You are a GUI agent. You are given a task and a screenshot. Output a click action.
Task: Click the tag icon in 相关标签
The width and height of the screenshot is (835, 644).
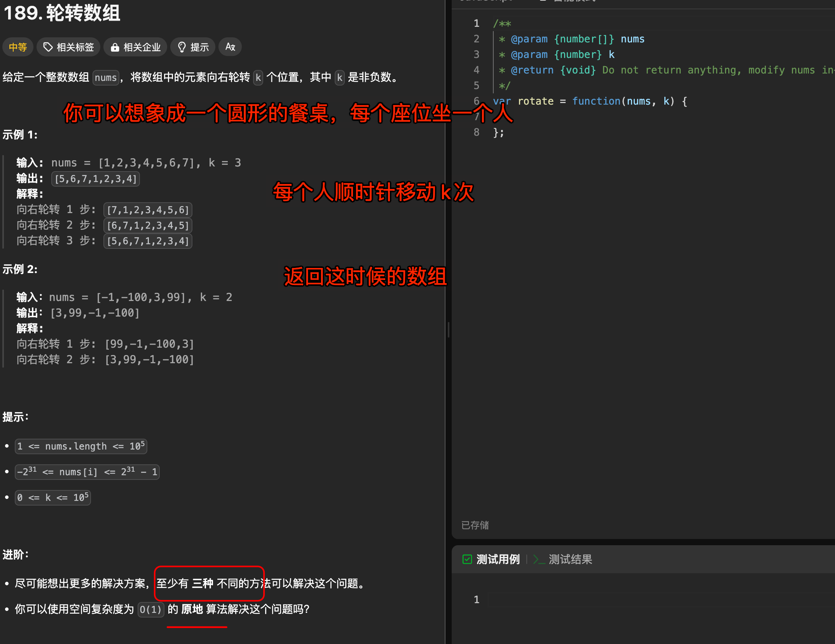[48, 47]
